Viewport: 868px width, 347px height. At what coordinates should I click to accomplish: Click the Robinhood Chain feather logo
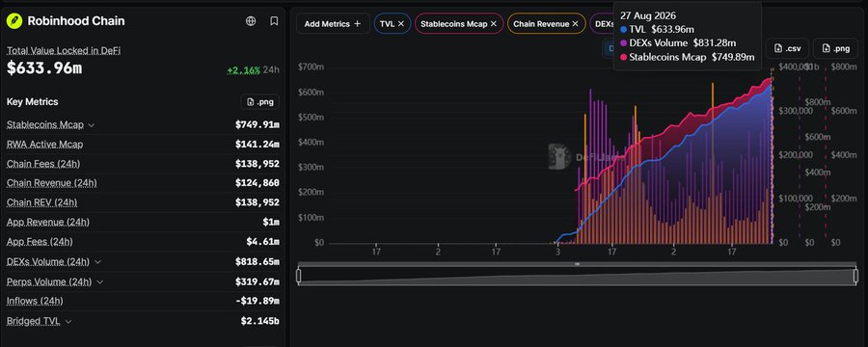14,21
